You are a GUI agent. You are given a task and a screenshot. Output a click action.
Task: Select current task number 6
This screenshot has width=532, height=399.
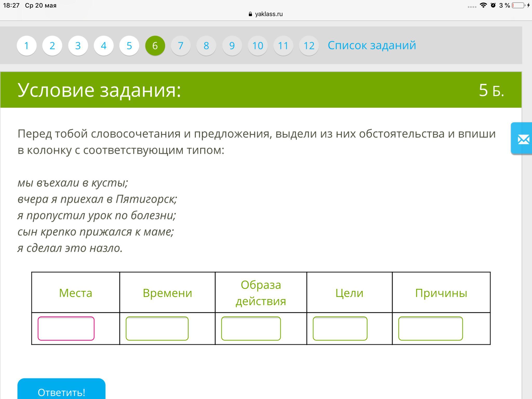[155, 46]
